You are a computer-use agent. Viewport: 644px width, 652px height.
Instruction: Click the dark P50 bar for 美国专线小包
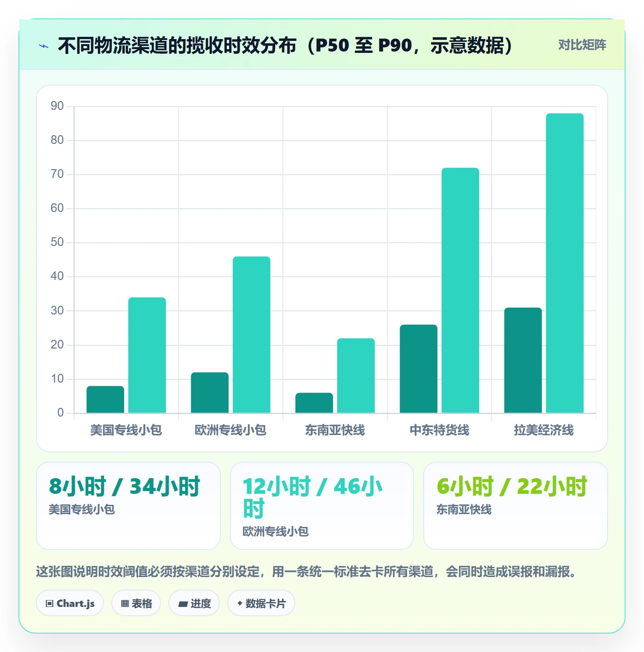(105, 400)
